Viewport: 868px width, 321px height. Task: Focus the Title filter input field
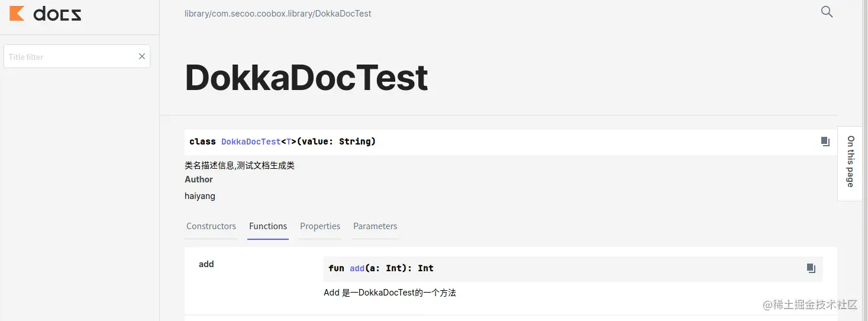[x=71, y=56]
